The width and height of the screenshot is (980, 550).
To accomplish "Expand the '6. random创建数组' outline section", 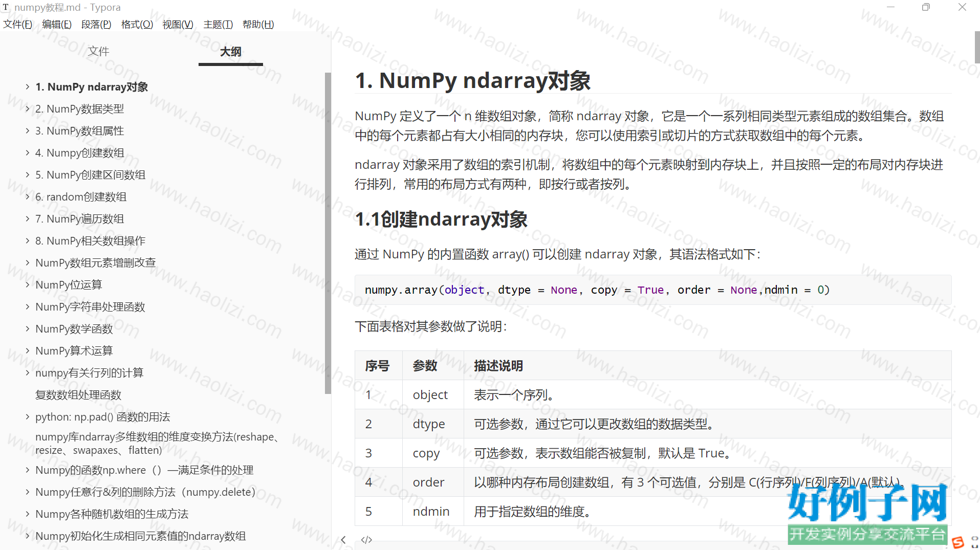I will (x=28, y=197).
